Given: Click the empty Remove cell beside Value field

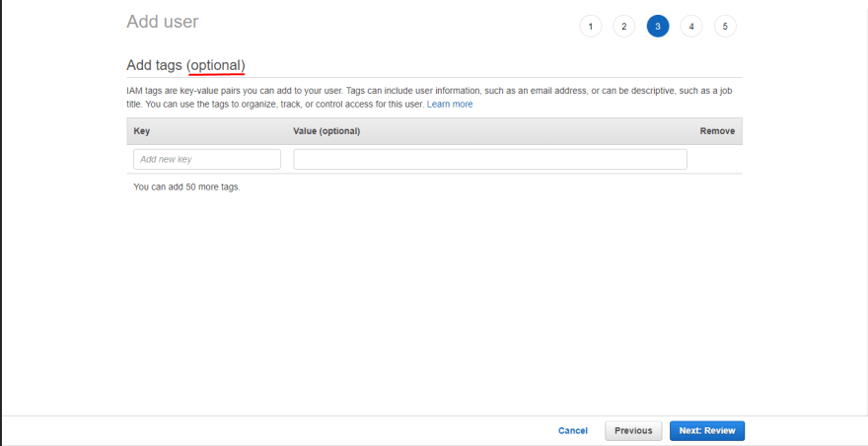Looking at the screenshot, I should [714, 159].
